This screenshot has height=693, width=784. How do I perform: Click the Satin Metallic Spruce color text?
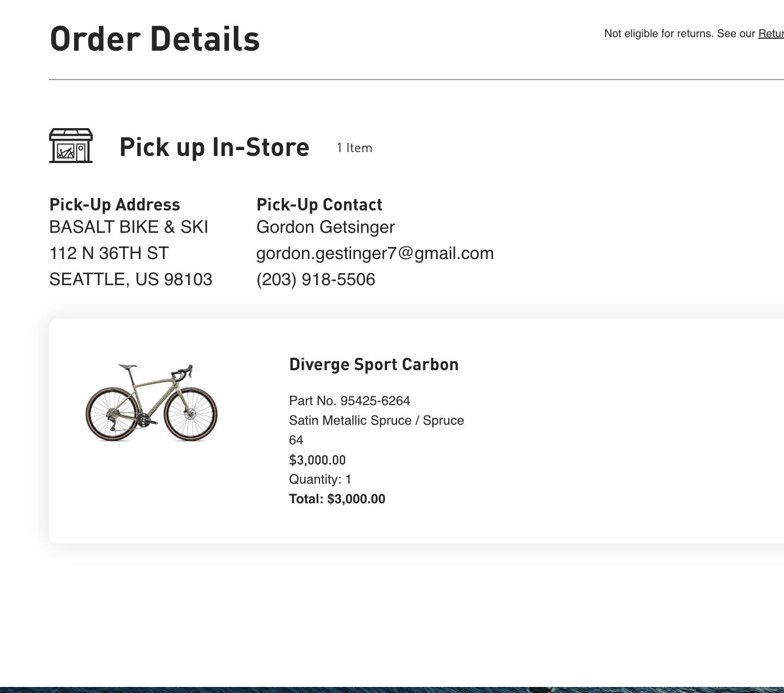coord(376,420)
